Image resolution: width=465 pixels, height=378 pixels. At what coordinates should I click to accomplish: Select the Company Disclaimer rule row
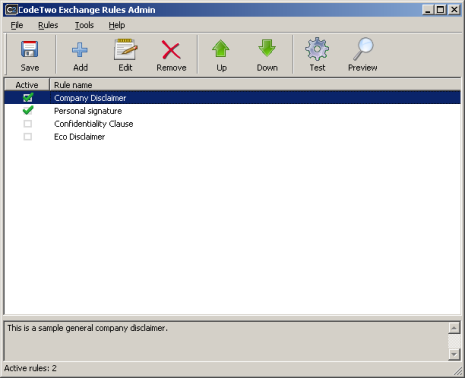pyautogui.click(x=232, y=98)
